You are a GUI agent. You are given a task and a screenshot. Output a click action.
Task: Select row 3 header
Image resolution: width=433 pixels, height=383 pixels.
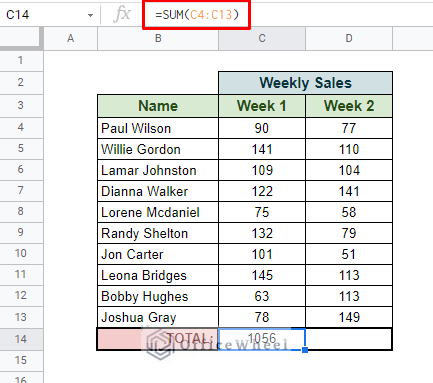pyautogui.click(x=21, y=106)
